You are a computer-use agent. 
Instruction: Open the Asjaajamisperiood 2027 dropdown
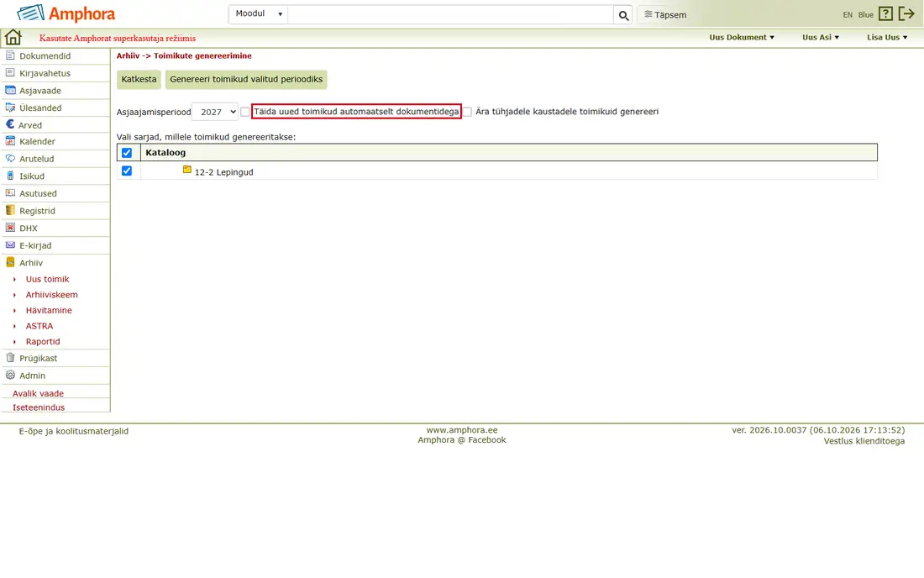pyautogui.click(x=215, y=112)
